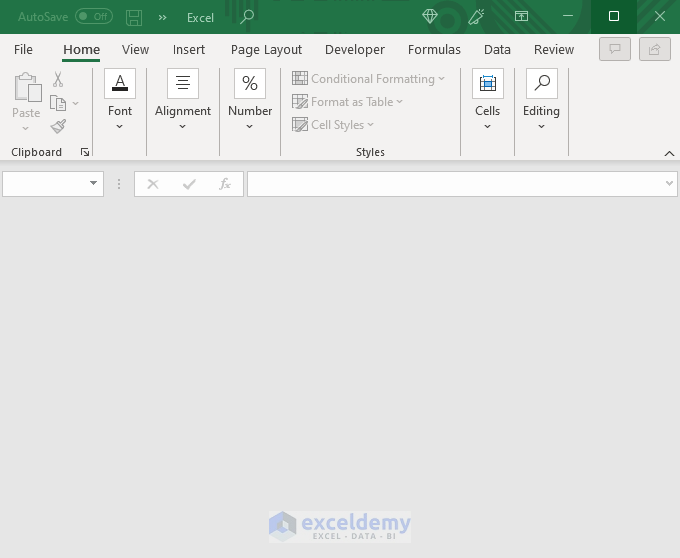Switch to the Formulas tab
This screenshot has width=680, height=558.
434,49
